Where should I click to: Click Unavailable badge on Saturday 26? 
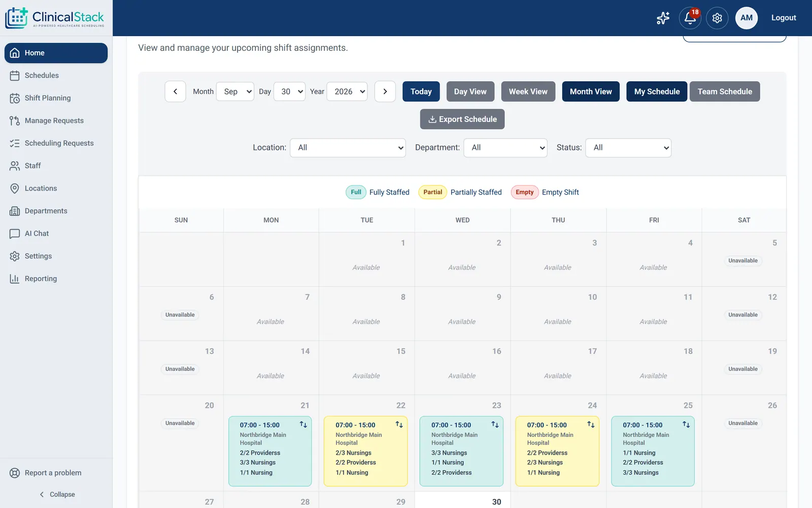(743, 423)
